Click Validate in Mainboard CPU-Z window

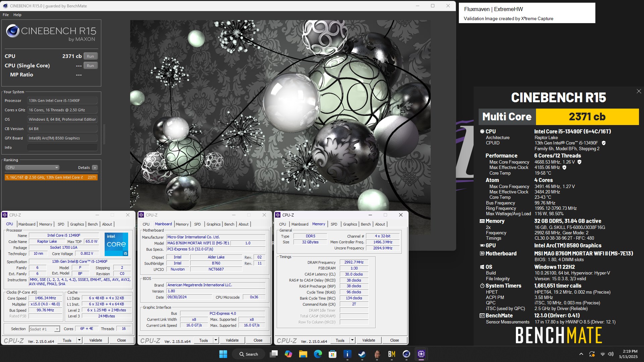pyautogui.click(x=232, y=340)
